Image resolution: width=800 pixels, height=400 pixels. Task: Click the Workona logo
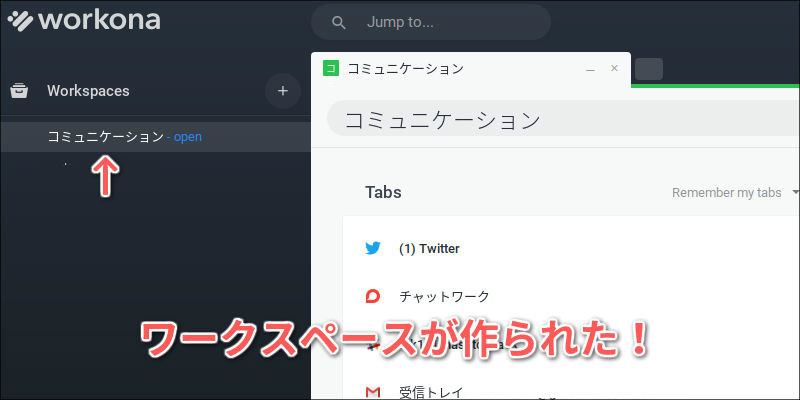84,20
